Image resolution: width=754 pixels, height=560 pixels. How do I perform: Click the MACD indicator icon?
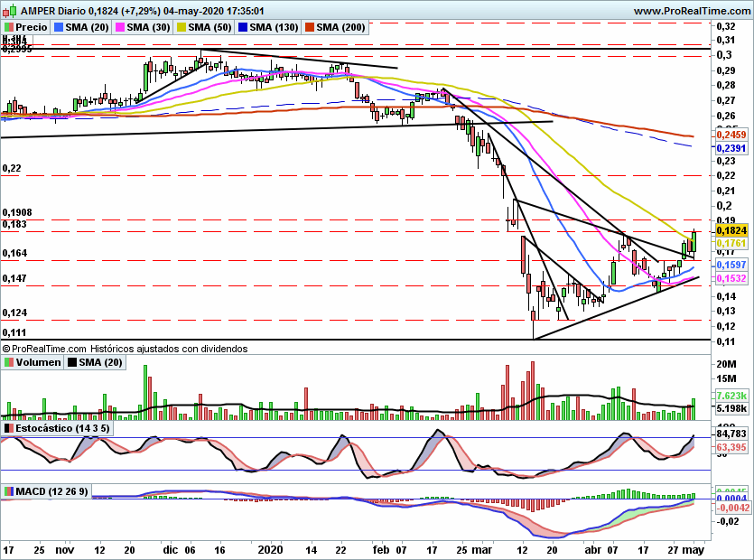pos(9,491)
